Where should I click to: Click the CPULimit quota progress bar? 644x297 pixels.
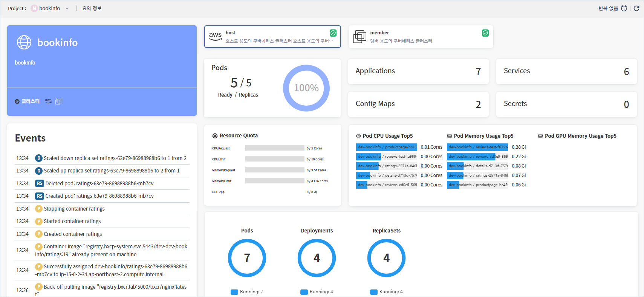pyautogui.click(x=275, y=159)
